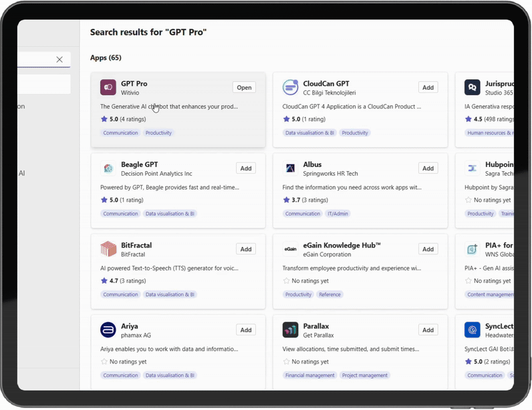Click the star icon in Beagle GPT's rating

click(104, 200)
